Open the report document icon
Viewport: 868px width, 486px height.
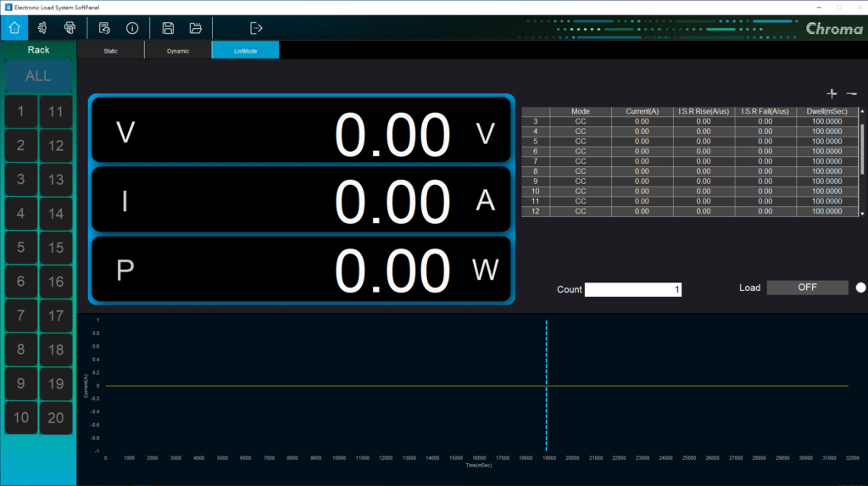point(104,28)
